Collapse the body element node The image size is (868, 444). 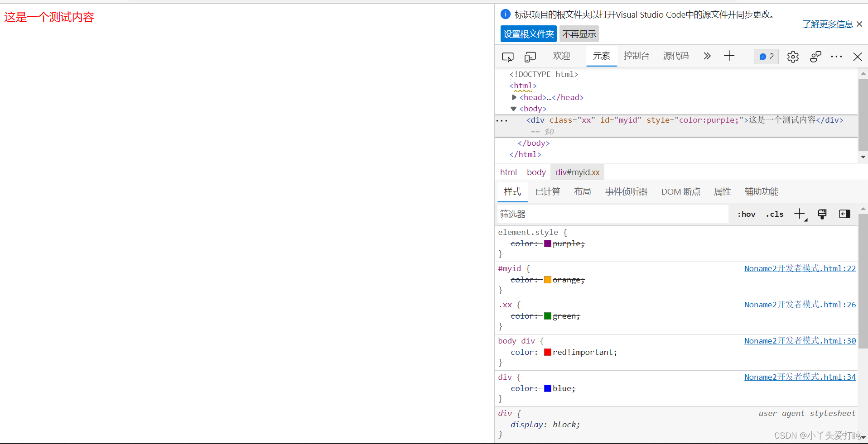513,109
